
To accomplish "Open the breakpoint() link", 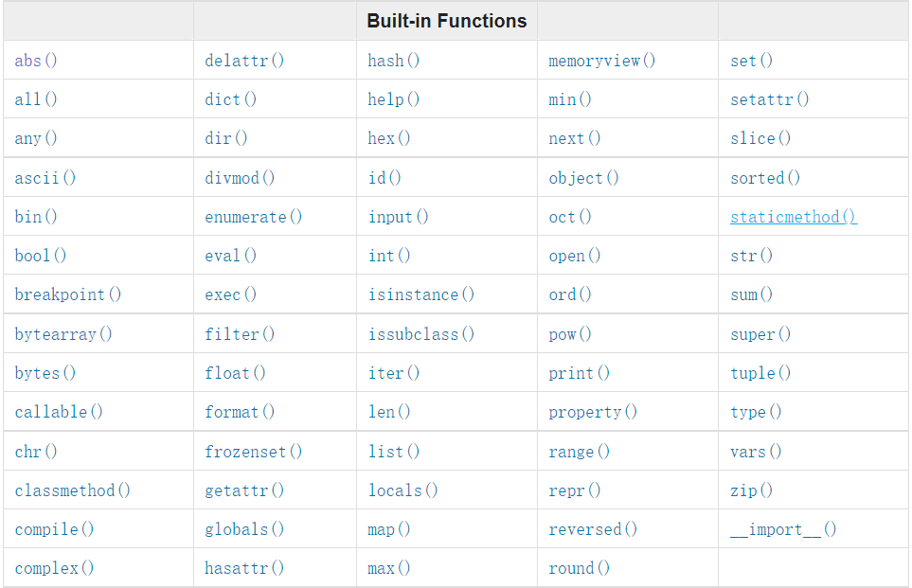I will pos(67,294).
